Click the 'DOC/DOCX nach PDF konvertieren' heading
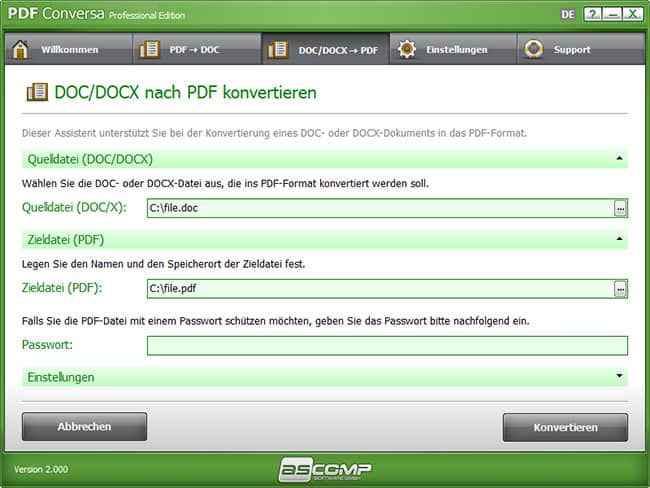Image resolution: width=650 pixels, height=488 pixels. (185, 92)
